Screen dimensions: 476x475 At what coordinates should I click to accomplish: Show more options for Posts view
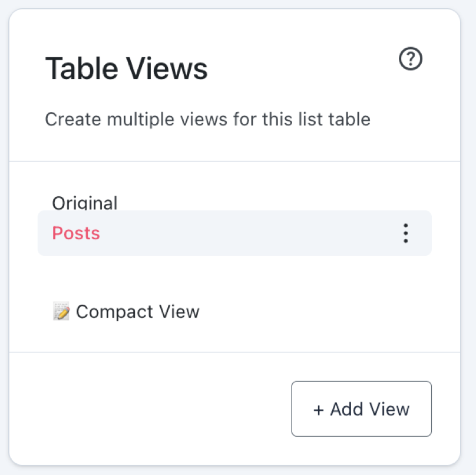coord(405,233)
